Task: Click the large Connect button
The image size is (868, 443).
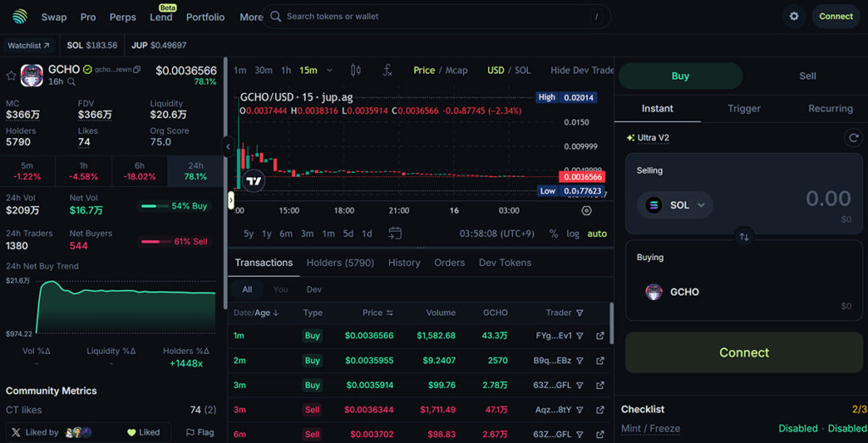Action: point(744,353)
